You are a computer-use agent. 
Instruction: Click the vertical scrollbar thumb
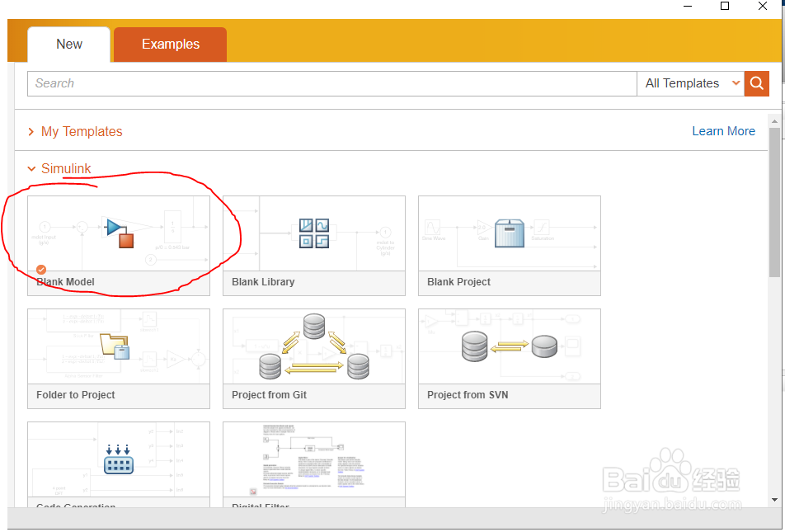point(774,202)
